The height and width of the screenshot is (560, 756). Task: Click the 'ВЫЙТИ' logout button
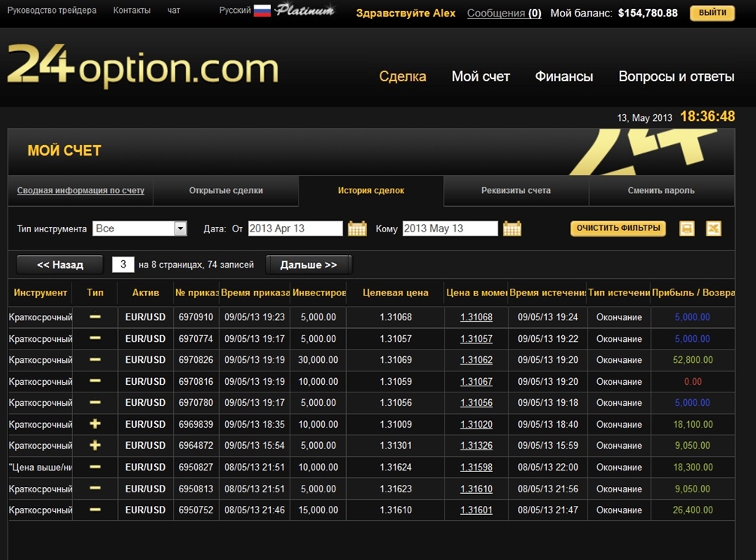tap(712, 13)
